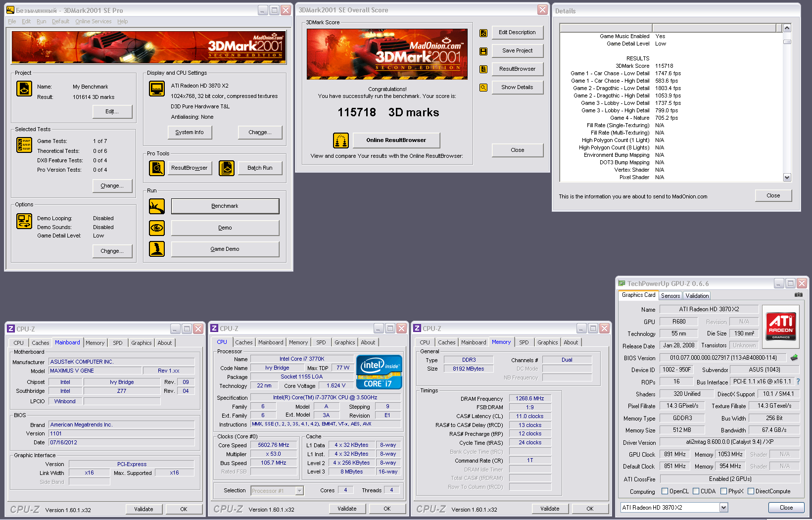The height and width of the screenshot is (520, 812).
Task: Click the Batch Run button
Action: point(260,168)
